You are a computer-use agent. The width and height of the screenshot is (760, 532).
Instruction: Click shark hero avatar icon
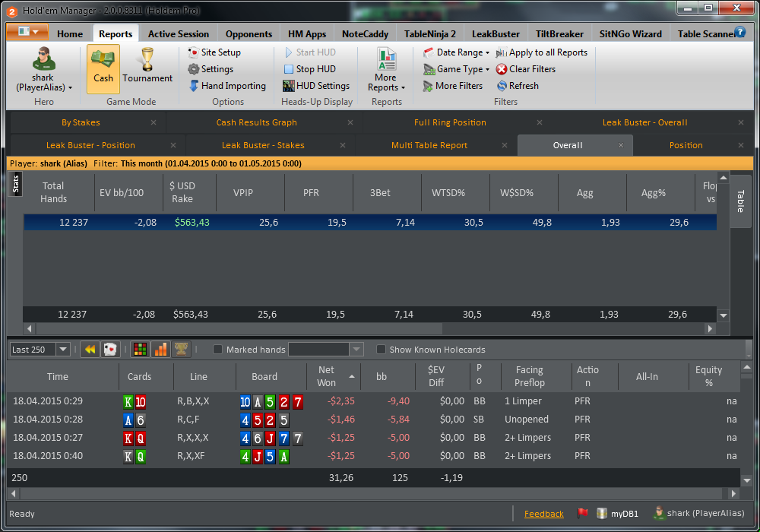pyautogui.click(x=43, y=59)
